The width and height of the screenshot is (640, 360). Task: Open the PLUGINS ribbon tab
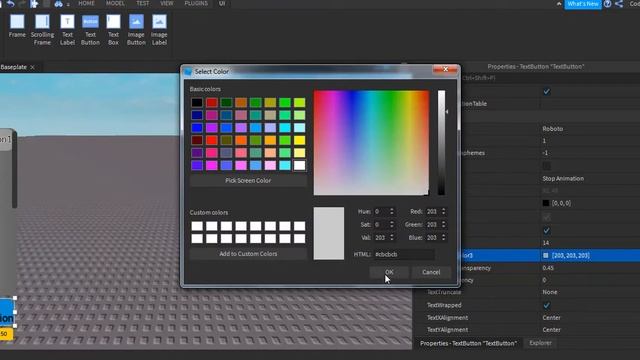tap(196, 3)
